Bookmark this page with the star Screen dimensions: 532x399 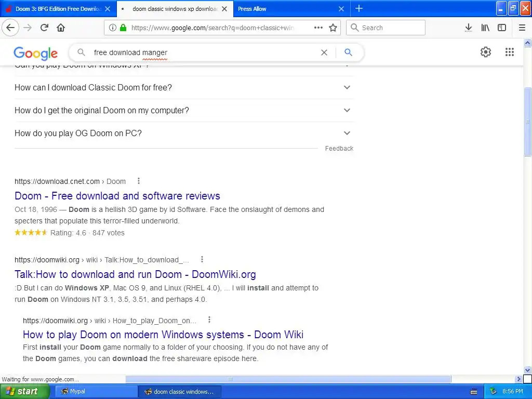[333, 28]
